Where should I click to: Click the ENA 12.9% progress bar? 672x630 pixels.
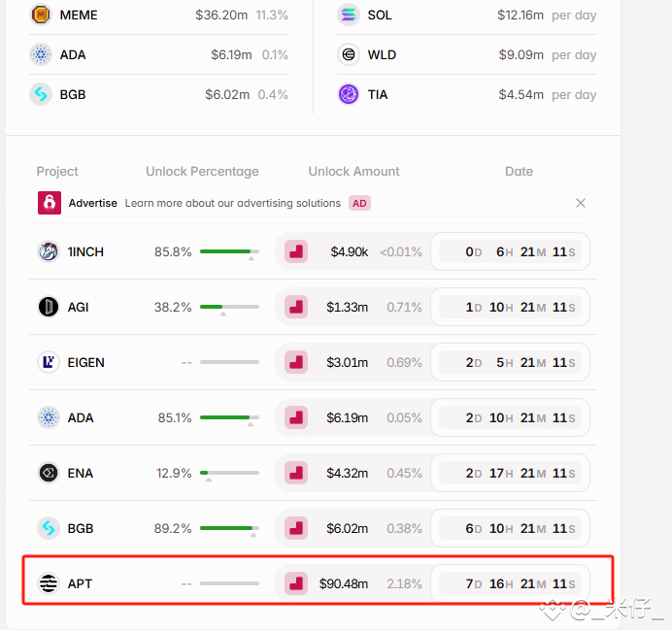click(x=229, y=473)
